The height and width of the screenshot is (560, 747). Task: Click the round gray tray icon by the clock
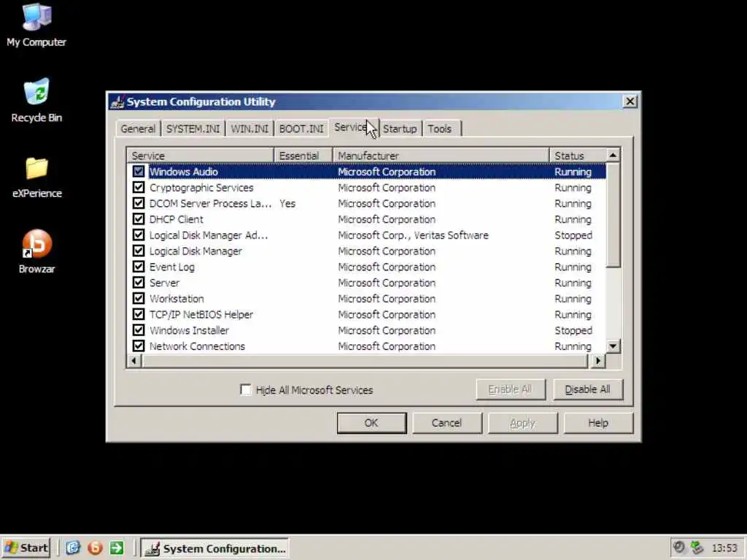point(679,548)
